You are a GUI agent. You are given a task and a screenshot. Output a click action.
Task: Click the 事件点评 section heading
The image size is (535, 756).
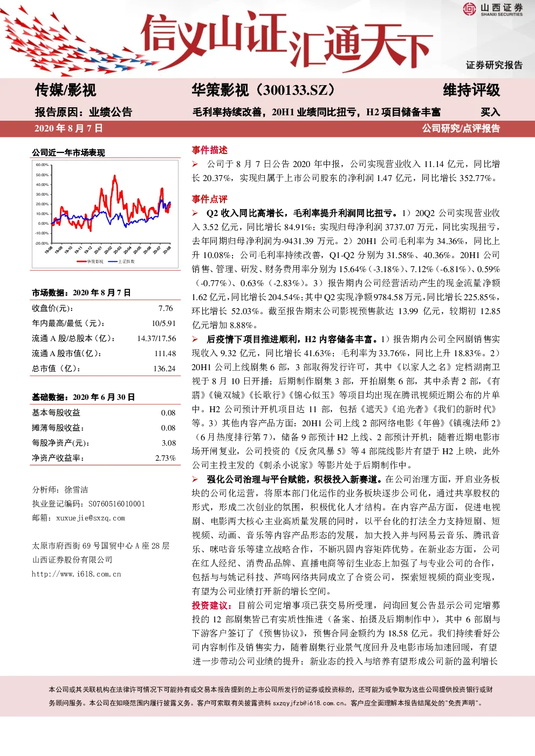(209, 199)
